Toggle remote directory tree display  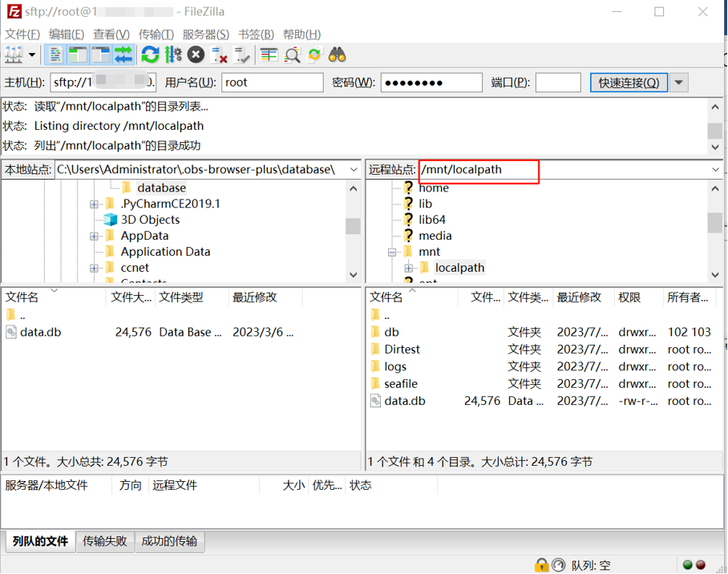(101, 55)
